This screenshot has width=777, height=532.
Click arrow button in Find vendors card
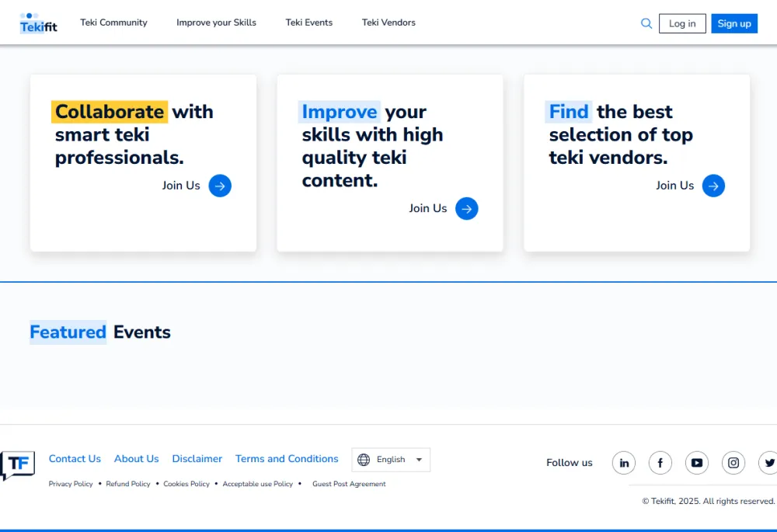click(x=713, y=186)
